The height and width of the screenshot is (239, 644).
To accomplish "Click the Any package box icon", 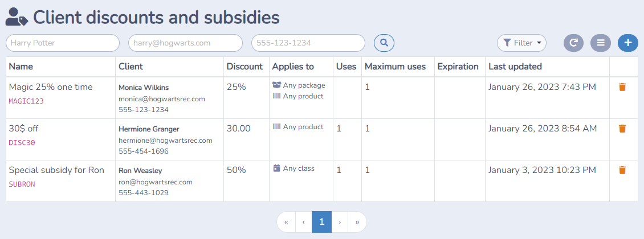I will click(276, 85).
